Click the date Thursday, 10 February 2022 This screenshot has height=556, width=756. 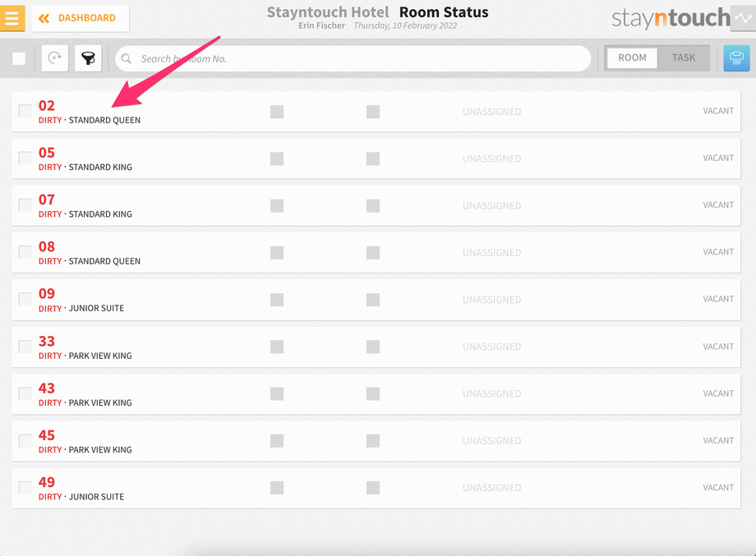[405, 26]
